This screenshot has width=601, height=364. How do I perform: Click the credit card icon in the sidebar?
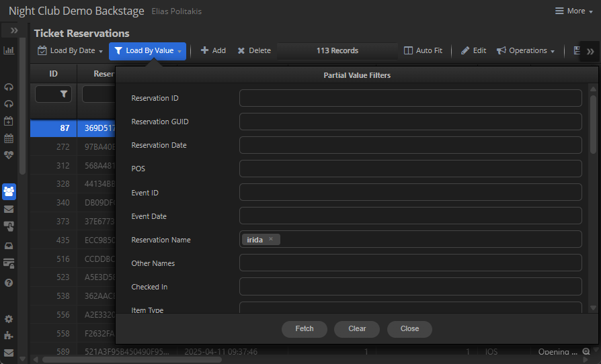click(9, 263)
